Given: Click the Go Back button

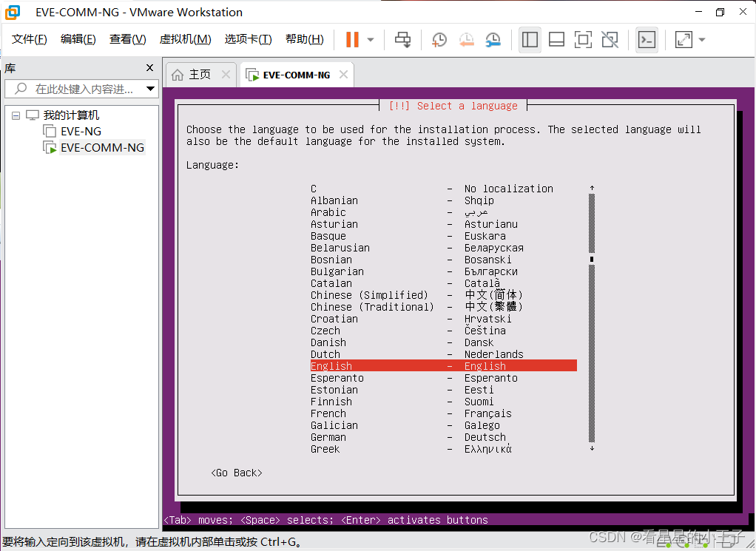Looking at the screenshot, I should click(236, 473).
